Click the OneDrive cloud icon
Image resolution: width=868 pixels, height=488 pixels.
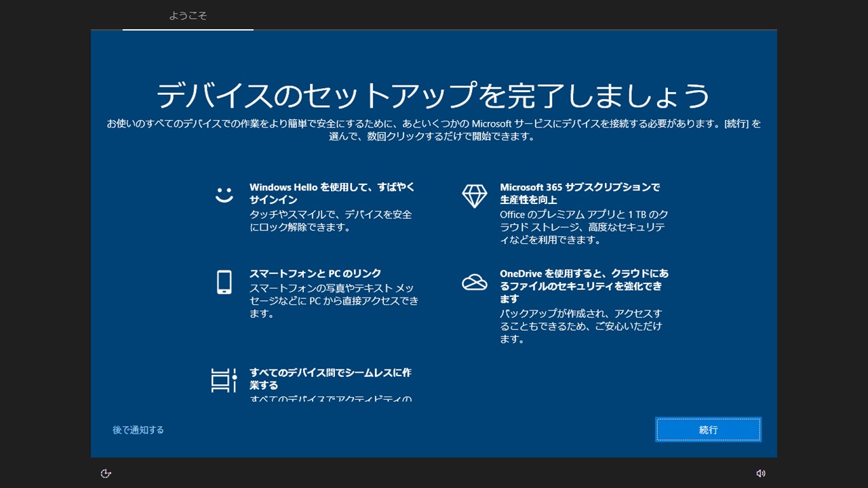(x=474, y=282)
